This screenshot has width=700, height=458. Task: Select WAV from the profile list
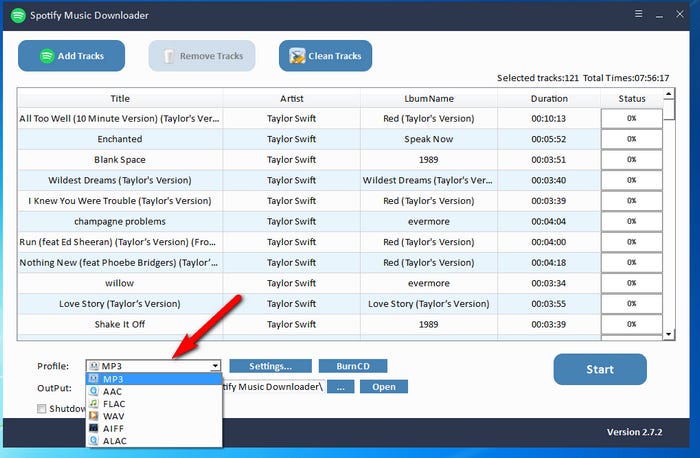click(x=154, y=416)
